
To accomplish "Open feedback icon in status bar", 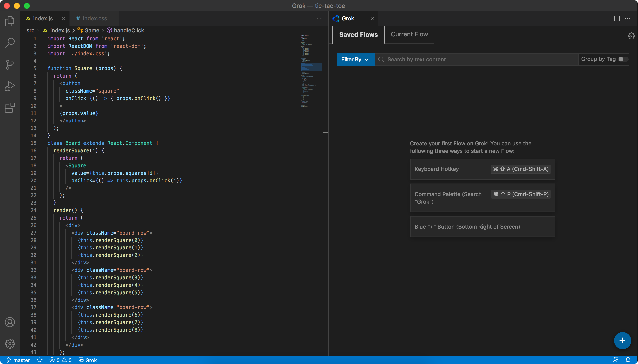I will (x=616, y=360).
